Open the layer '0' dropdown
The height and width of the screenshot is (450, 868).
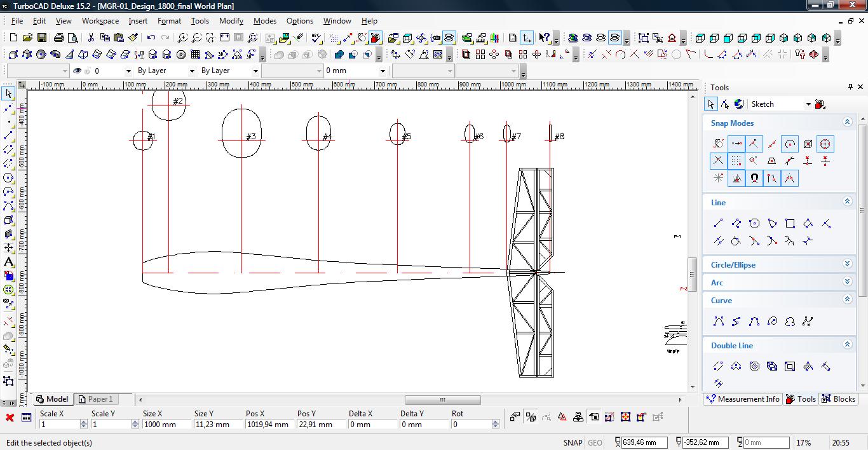128,71
